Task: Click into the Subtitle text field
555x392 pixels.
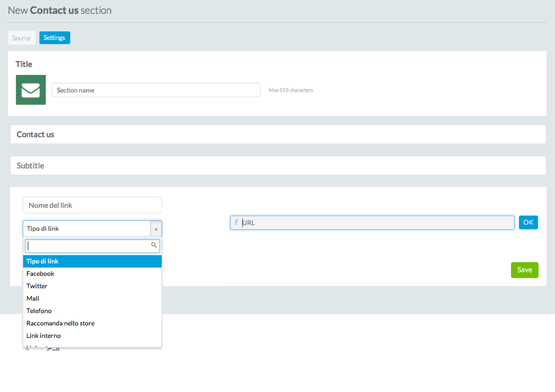Action: [x=278, y=165]
